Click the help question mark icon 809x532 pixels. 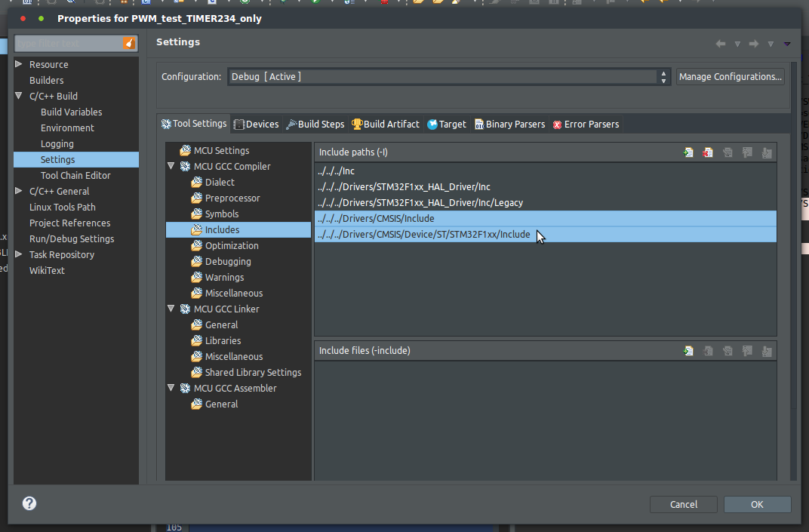click(x=29, y=503)
